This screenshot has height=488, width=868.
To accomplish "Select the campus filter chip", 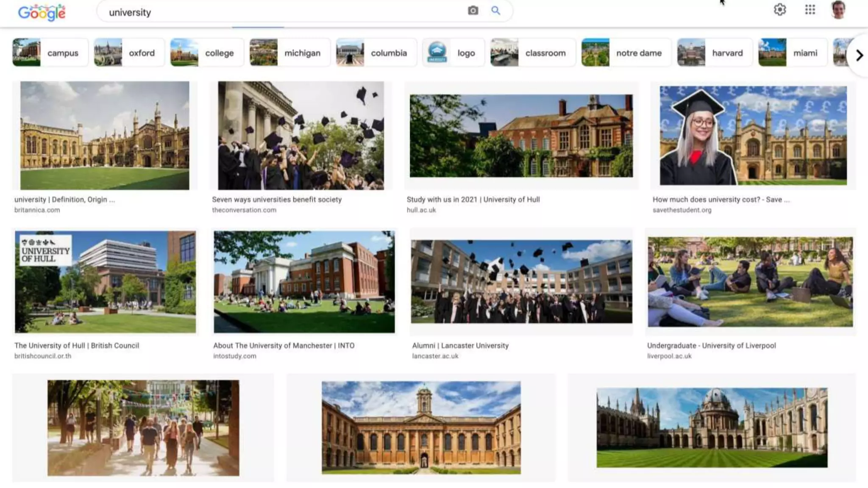I will click(50, 53).
